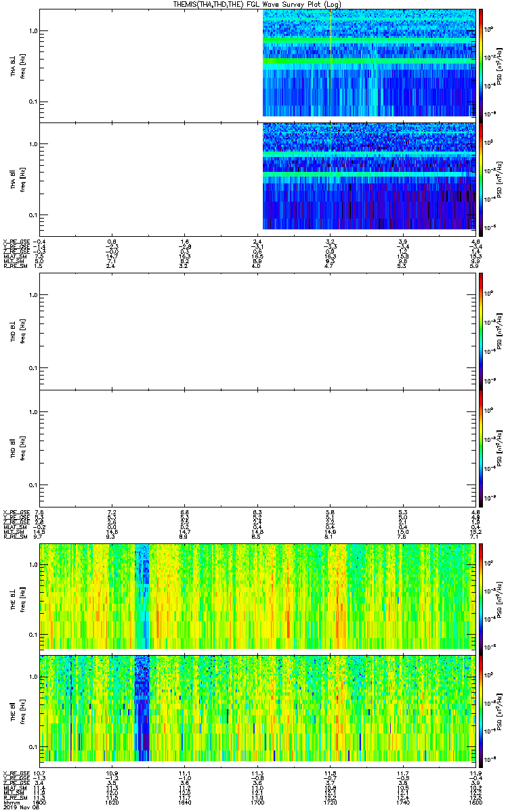The width and height of the screenshot is (508, 812).
Task: Click the yellow vertical spike in THA B-perpendicular panel
Action: (x=331, y=62)
